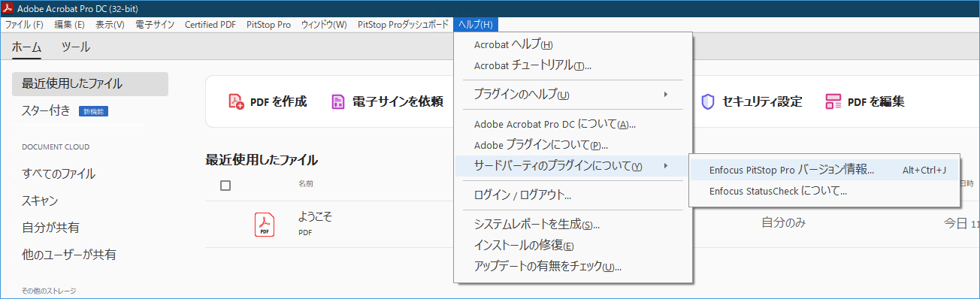Image resolution: width=980 pixels, height=299 pixels.
Task: Expand サードパーティのプラグインについて submenu
Action: click(x=572, y=166)
